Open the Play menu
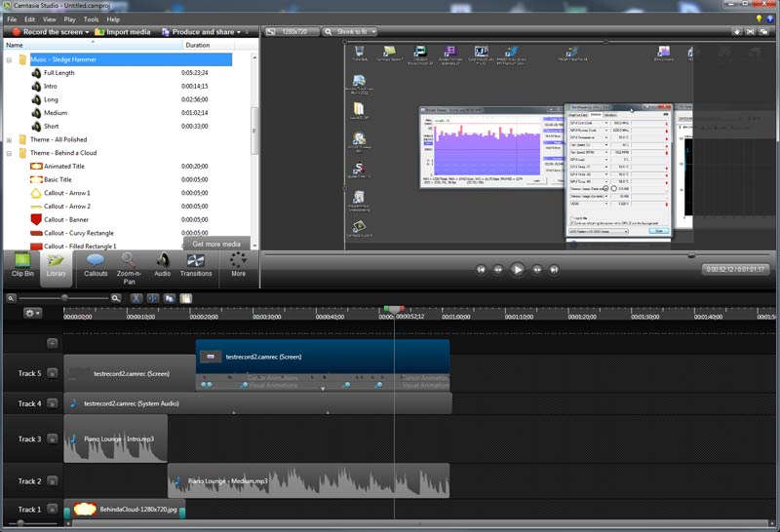 [69, 19]
